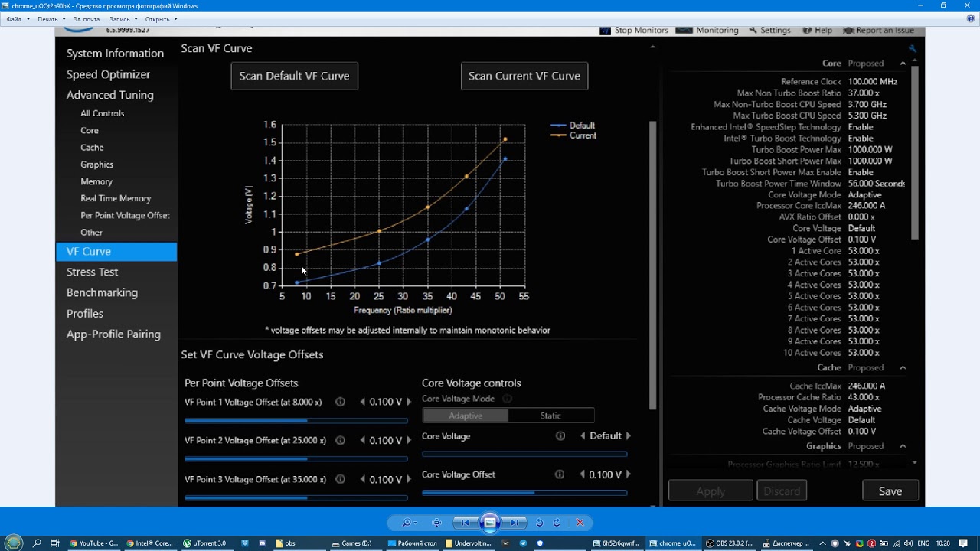980x551 pixels.
Task: Click info icon next to Core Voltage
Action: [560, 435]
